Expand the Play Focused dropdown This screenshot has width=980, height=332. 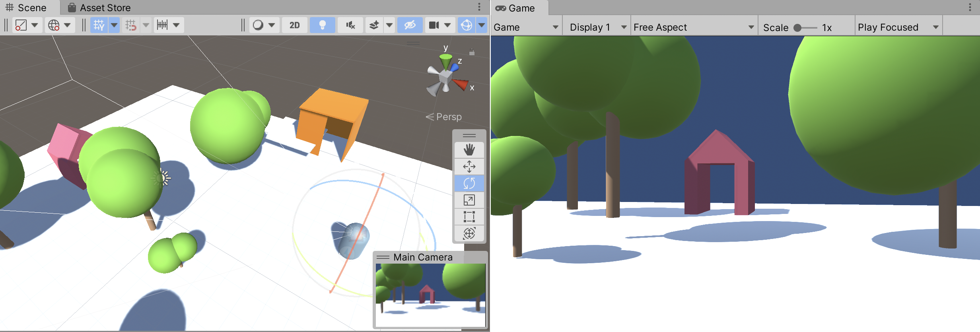898,27
